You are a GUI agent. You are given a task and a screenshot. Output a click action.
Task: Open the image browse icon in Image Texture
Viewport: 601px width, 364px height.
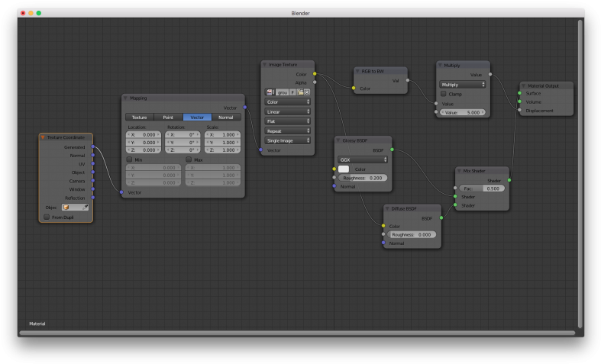270,92
